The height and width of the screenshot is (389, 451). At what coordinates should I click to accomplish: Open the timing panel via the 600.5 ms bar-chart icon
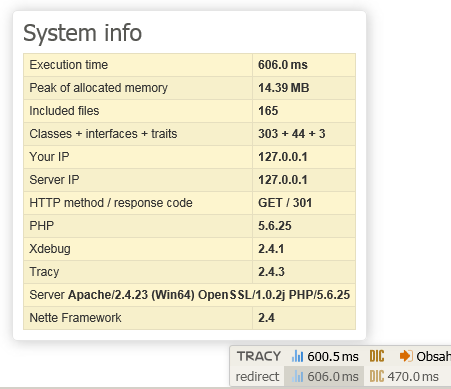pos(325,356)
